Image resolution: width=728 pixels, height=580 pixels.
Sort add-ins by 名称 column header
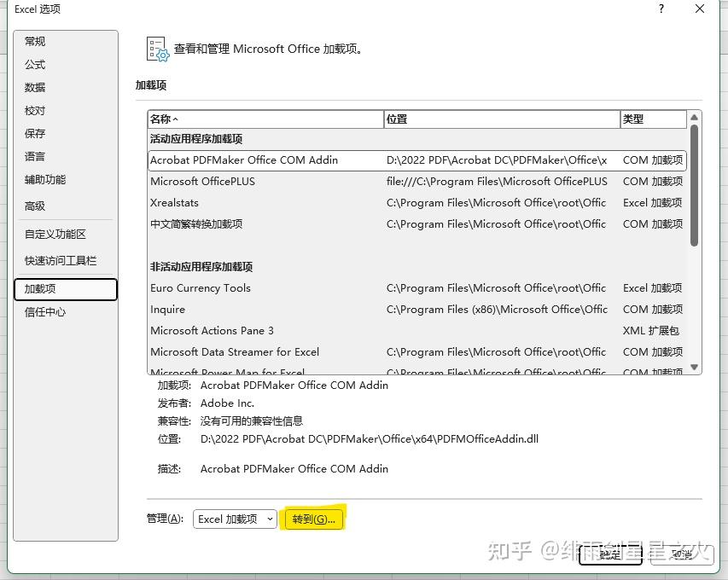click(265, 119)
